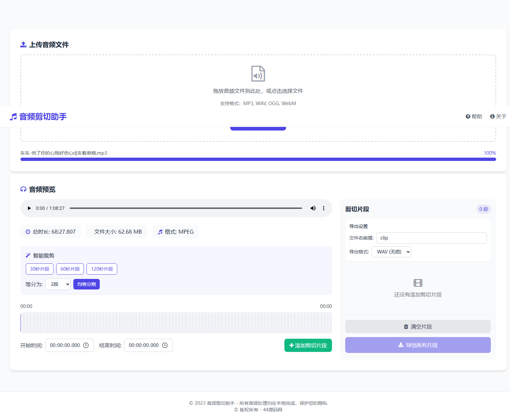Image resolution: width=510 pixels, height=420 pixels.
Task: Open the 导出格式 WAV format dropdown
Action: point(391,252)
